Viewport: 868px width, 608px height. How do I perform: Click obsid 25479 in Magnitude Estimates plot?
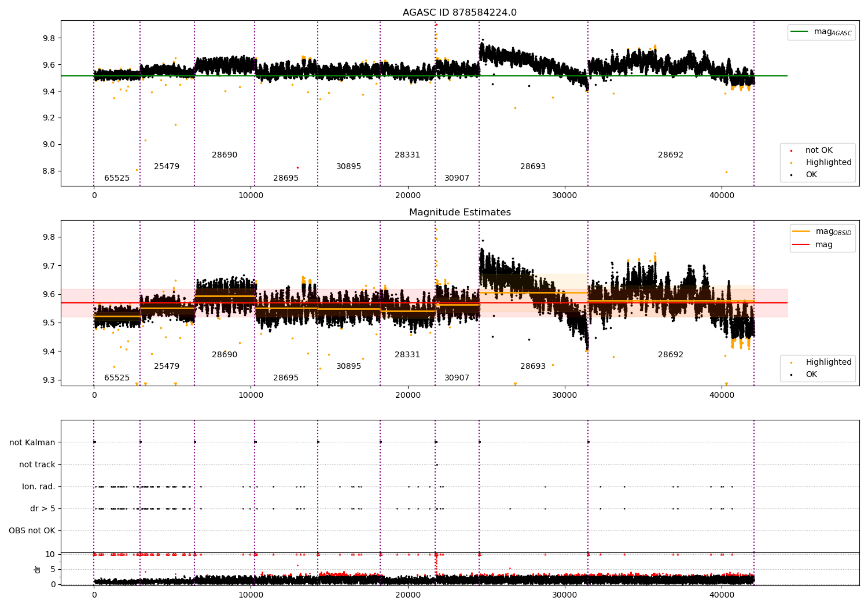pyautogui.click(x=167, y=367)
